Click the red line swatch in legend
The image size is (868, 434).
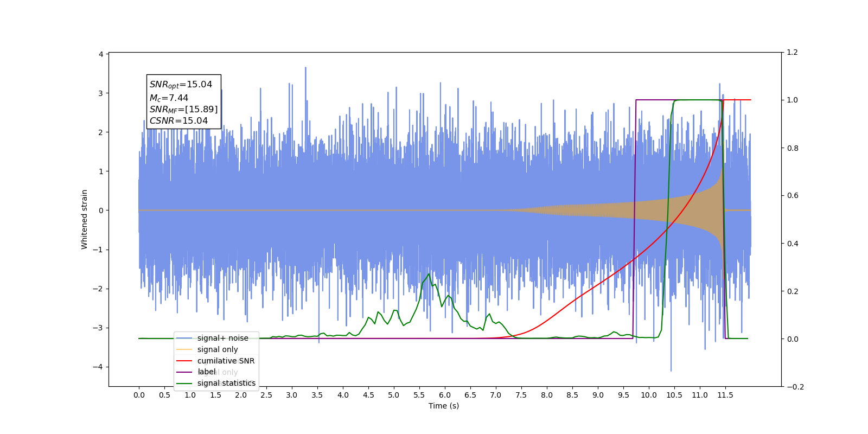[x=184, y=361]
